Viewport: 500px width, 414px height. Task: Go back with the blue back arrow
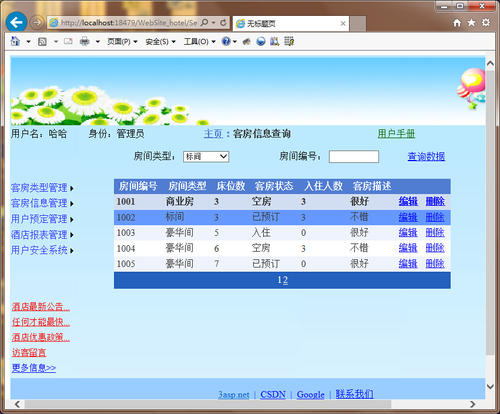16,22
